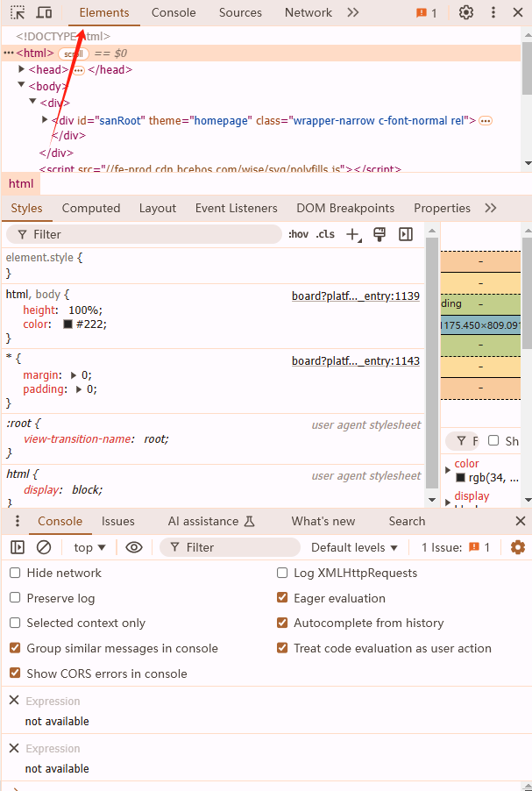Expand the head element node

coord(21,69)
